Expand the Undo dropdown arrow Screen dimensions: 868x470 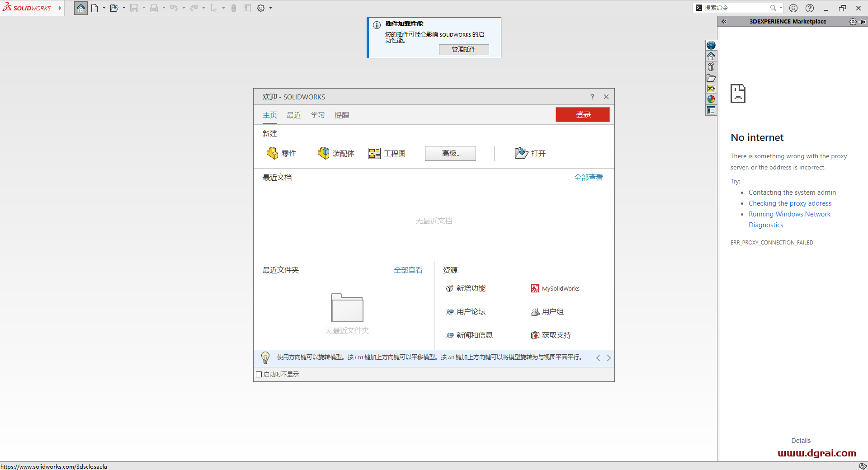pos(184,8)
